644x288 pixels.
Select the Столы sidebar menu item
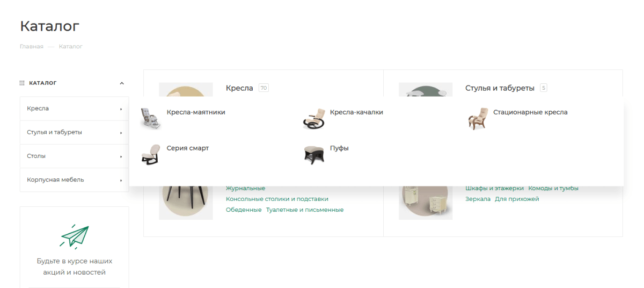pos(74,156)
